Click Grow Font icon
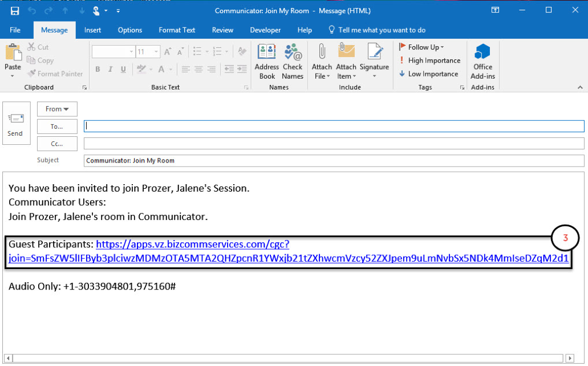This screenshot has height=366, width=588. point(168,51)
